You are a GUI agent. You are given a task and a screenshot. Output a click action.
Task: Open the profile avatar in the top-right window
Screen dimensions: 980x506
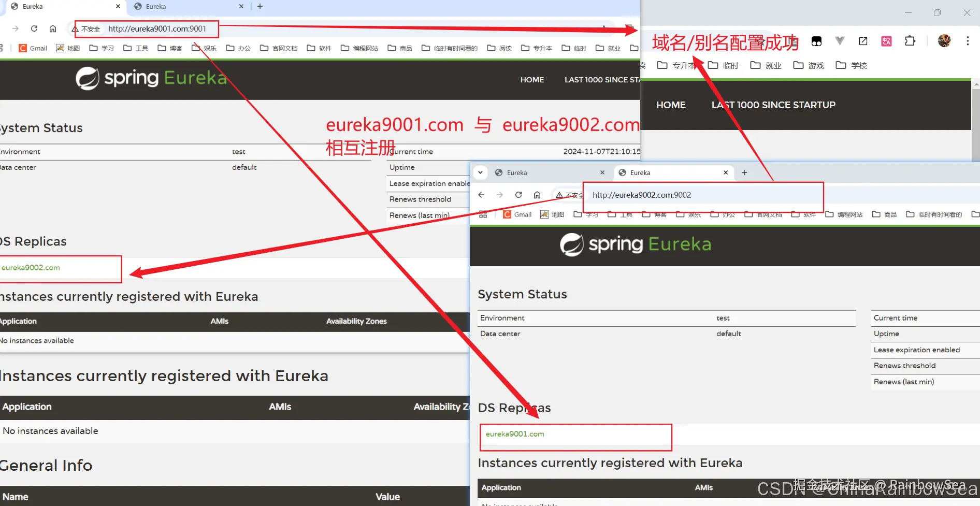pos(944,41)
